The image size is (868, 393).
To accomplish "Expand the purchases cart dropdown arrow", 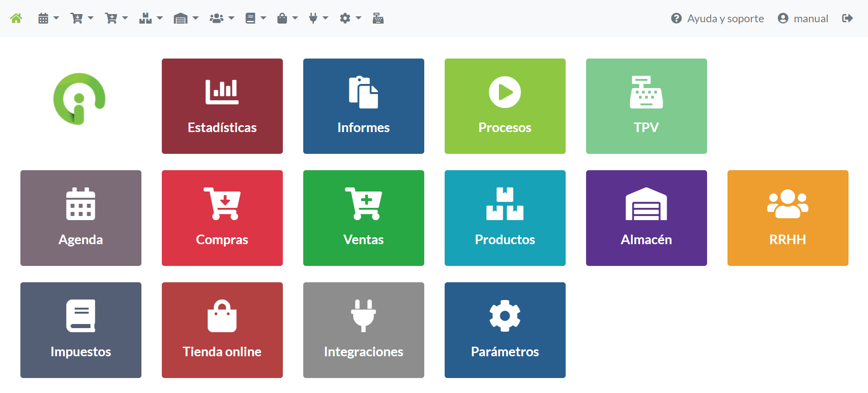I will point(91,18).
